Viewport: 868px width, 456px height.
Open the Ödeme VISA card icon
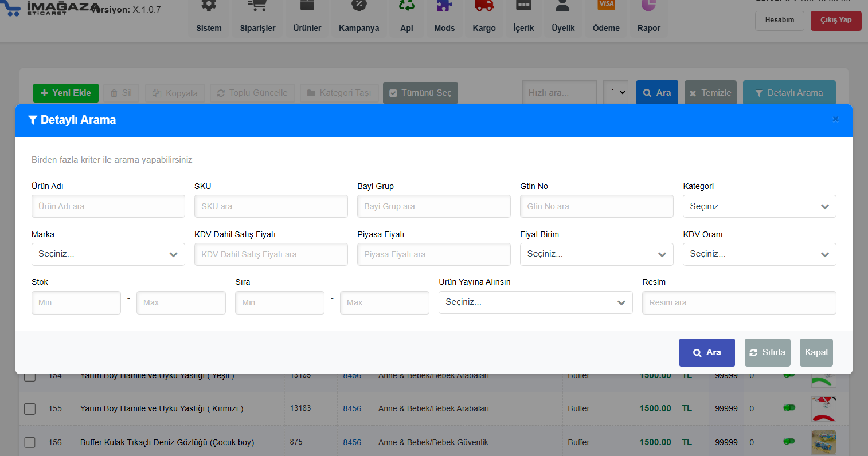pyautogui.click(x=606, y=6)
